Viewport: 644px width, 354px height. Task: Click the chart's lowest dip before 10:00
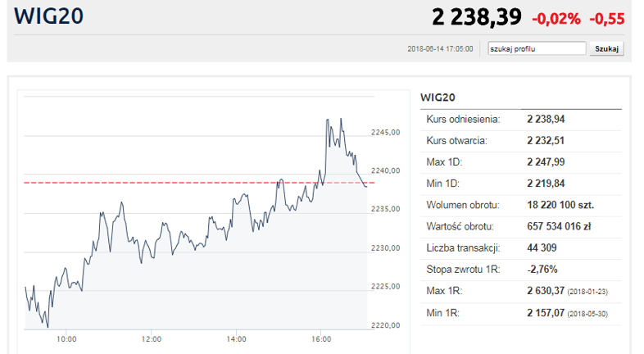click(x=48, y=327)
